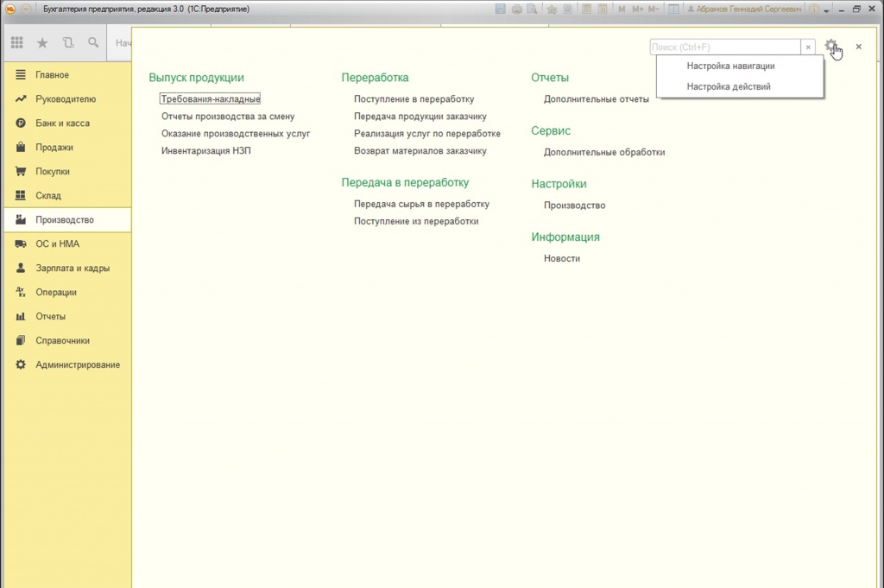The image size is (884, 588).
Task: Open Отчеты производства за смену
Action: pyautogui.click(x=228, y=117)
